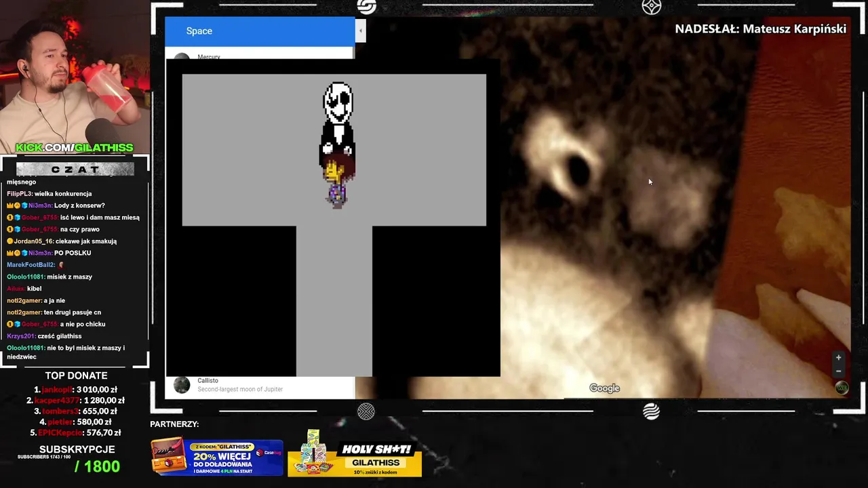Viewport: 868px width, 488px height.
Task: Click chat message "nie to byl misiek z maszy"
Action: point(66,352)
